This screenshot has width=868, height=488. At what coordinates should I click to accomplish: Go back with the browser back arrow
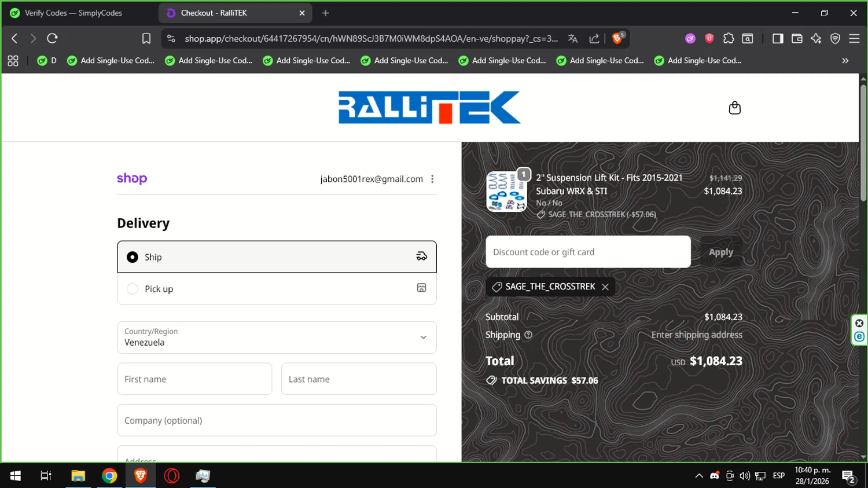coord(14,38)
